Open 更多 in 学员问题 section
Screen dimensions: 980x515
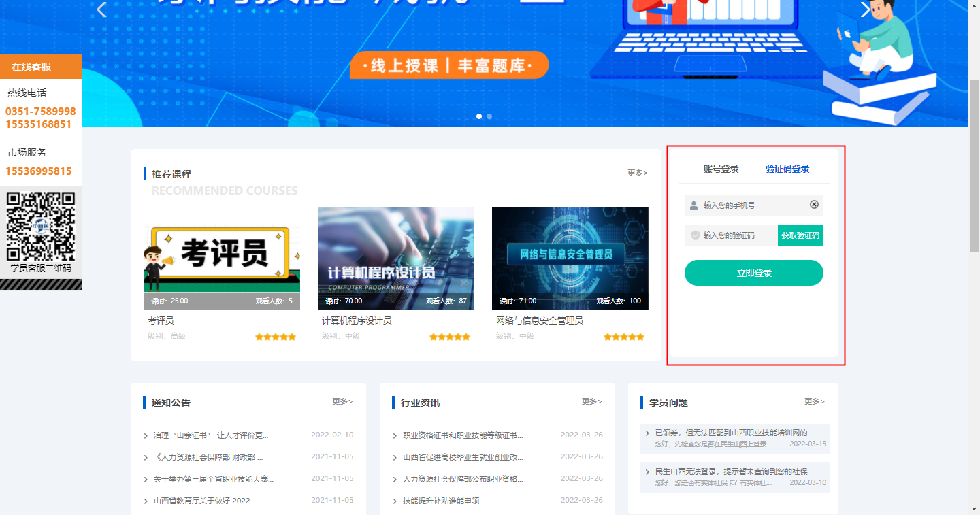[814, 402]
